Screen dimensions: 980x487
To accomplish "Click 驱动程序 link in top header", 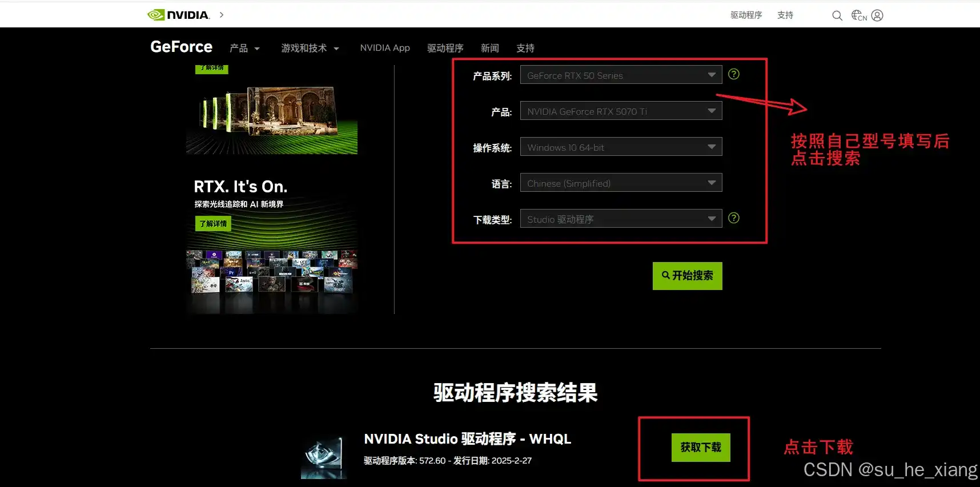I will click(746, 15).
